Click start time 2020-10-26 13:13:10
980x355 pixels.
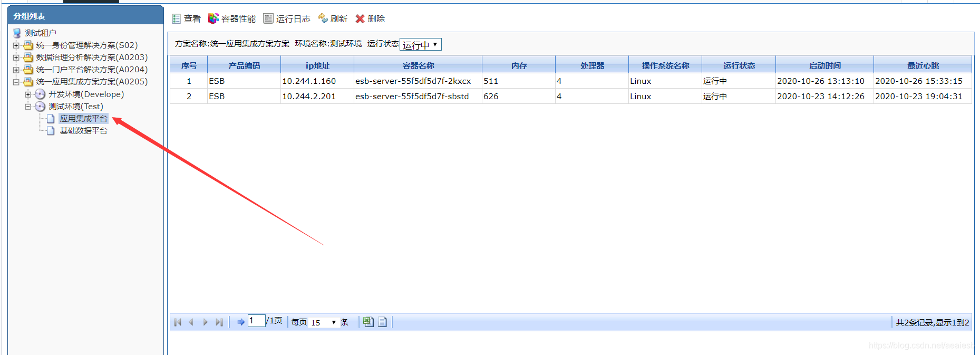click(x=821, y=81)
